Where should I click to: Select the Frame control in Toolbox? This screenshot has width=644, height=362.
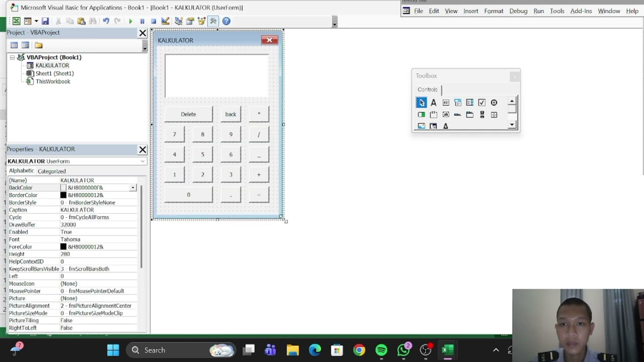point(434,115)
